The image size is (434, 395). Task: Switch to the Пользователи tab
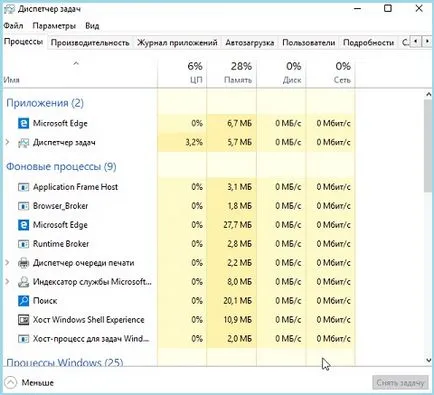coord(308,43)
